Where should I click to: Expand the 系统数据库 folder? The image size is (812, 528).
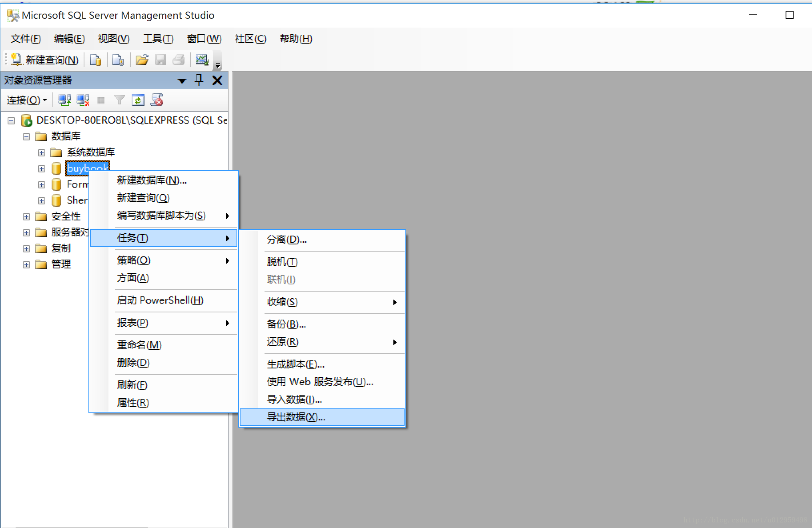pos(42,153)
